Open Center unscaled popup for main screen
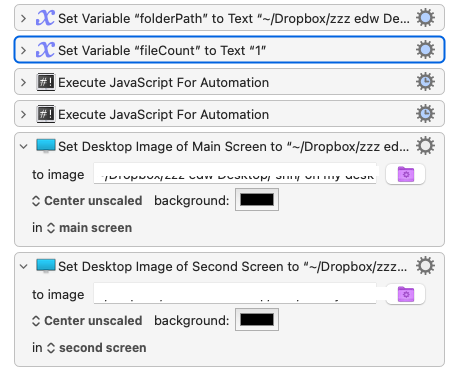The width and height of the screenshot is (456, 377). [87, 201]
